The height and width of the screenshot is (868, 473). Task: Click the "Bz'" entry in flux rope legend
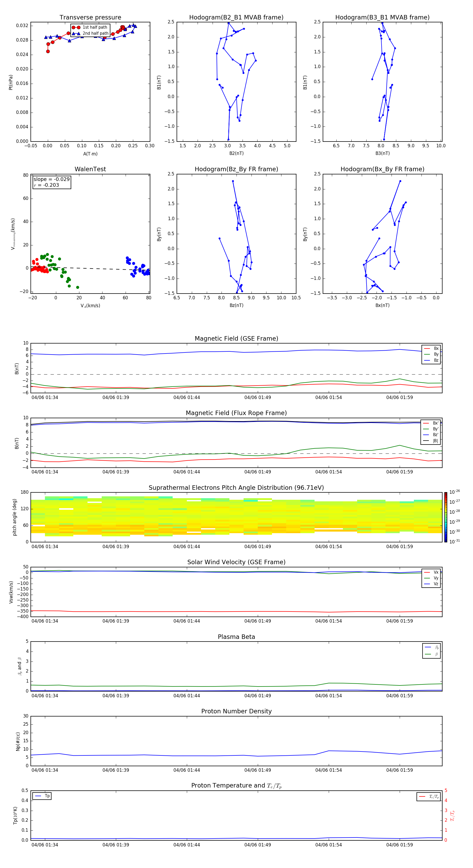coord(431,435)
